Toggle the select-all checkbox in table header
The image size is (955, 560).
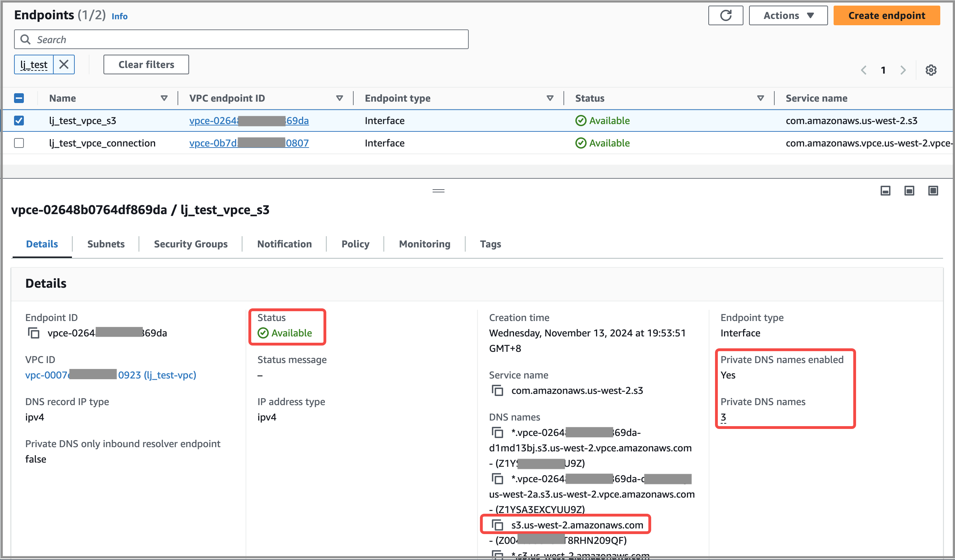[19, 98]
